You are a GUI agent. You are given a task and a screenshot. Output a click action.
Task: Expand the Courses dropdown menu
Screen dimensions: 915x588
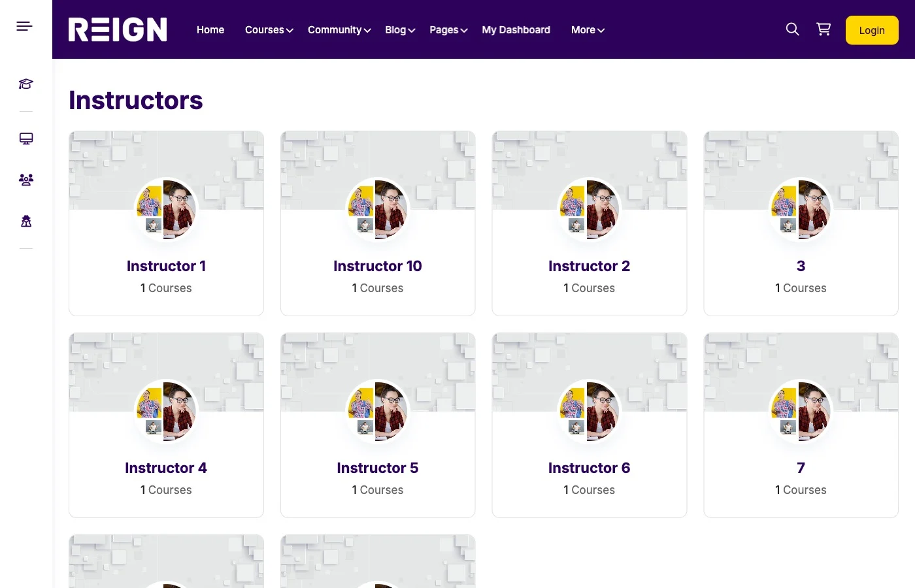pos(269,30)
